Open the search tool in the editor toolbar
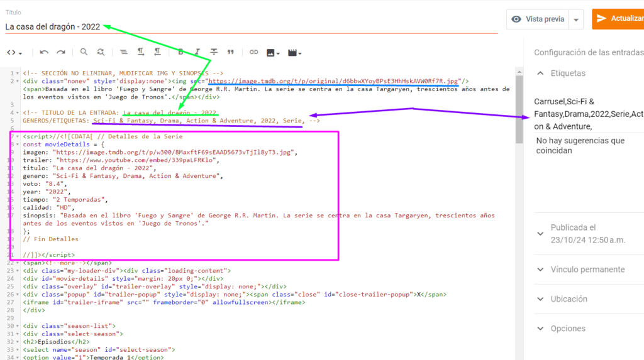The image size is (644, 360). pyautogui.click(x=84, y=52)
